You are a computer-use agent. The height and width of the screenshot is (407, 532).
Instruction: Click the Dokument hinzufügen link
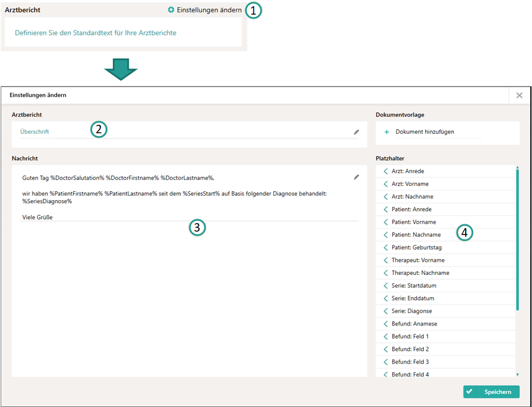click(425, 132)
